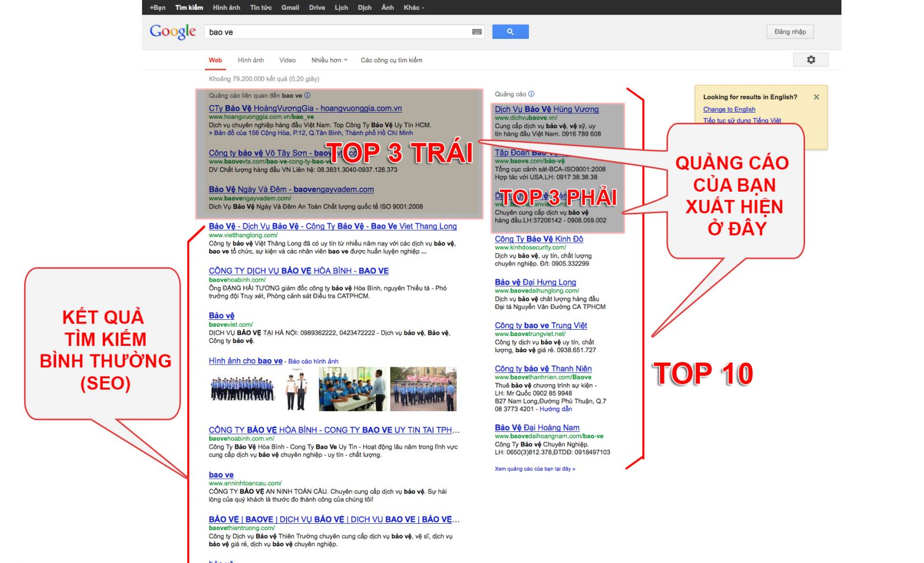Viewport: 924px width, 563px height.
Task: Open the 'Bảo vệ' baoveviet.com result
Action: (x=221, y=316)
